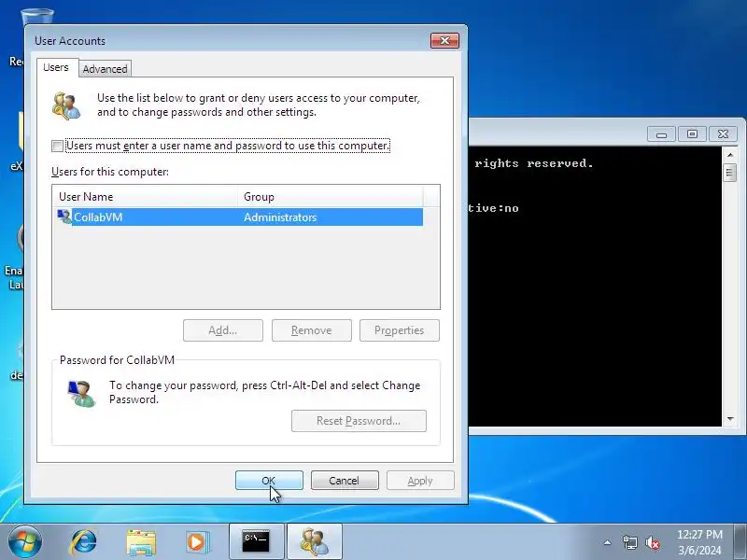Click the User Accounts keys header icon
747x560 pixels.
[66, 105]
